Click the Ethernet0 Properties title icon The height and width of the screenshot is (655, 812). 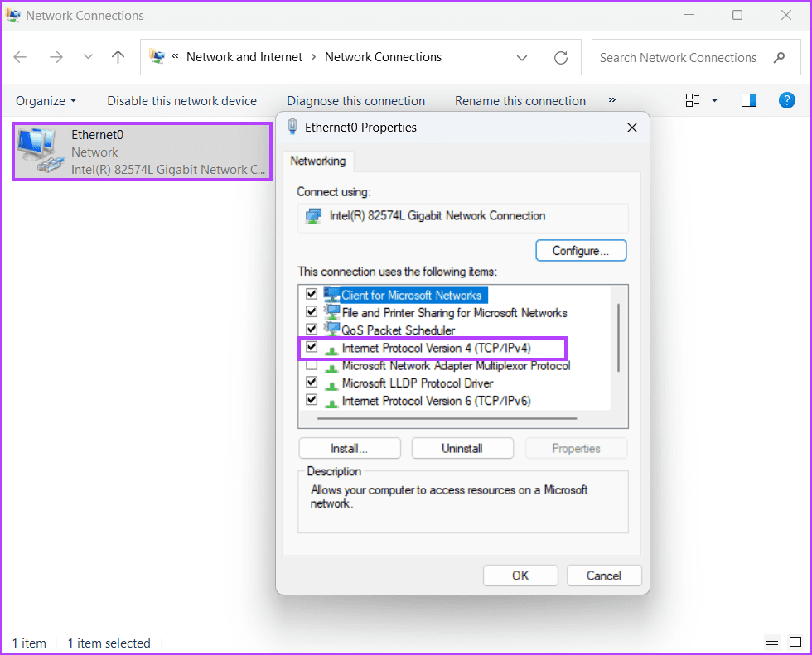(292, 127)
